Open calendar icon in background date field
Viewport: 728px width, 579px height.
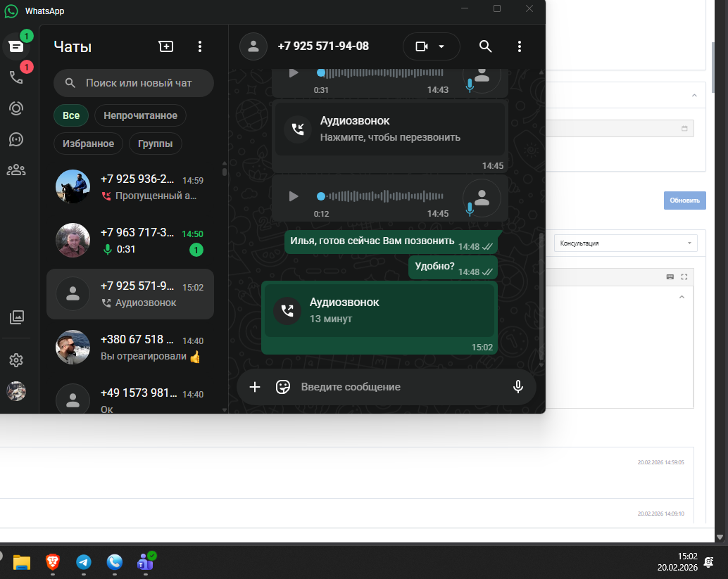[684, 129]
